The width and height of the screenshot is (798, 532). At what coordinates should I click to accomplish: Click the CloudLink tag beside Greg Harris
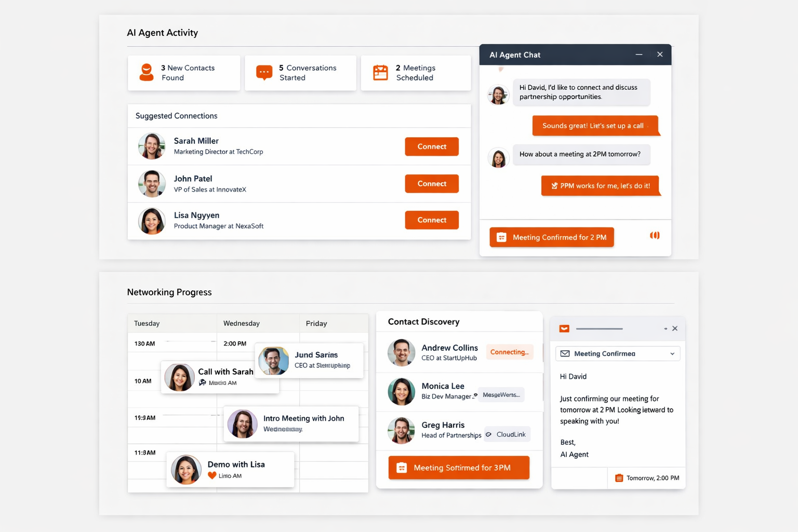point(507,434)
